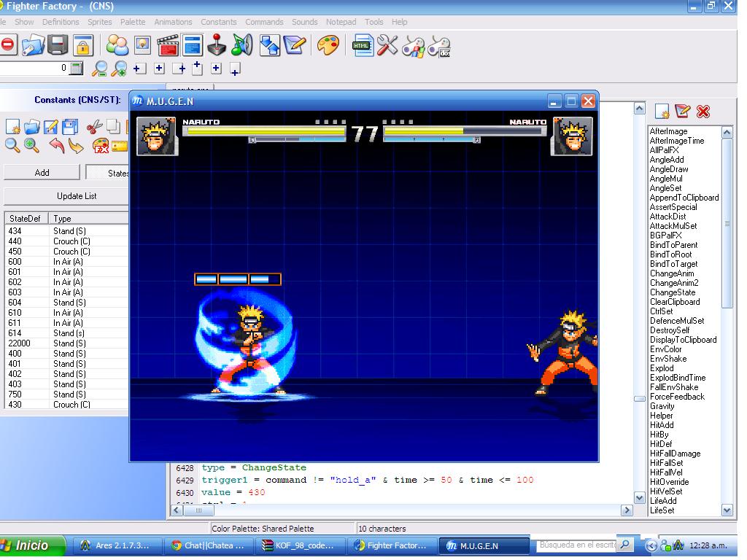This screenshot has width=747, height=560.
Task: Zoom in with the plus magnifier icon
Action: coord(119,69)
